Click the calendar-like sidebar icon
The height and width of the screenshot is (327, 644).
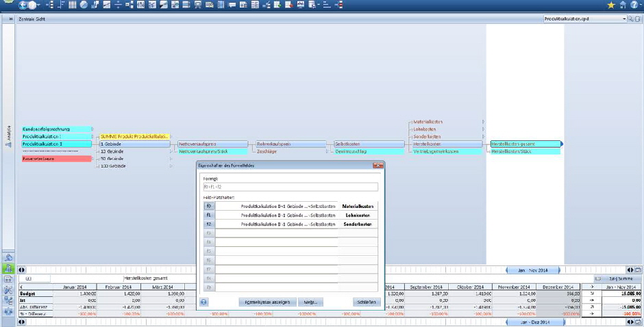[8, 279]
